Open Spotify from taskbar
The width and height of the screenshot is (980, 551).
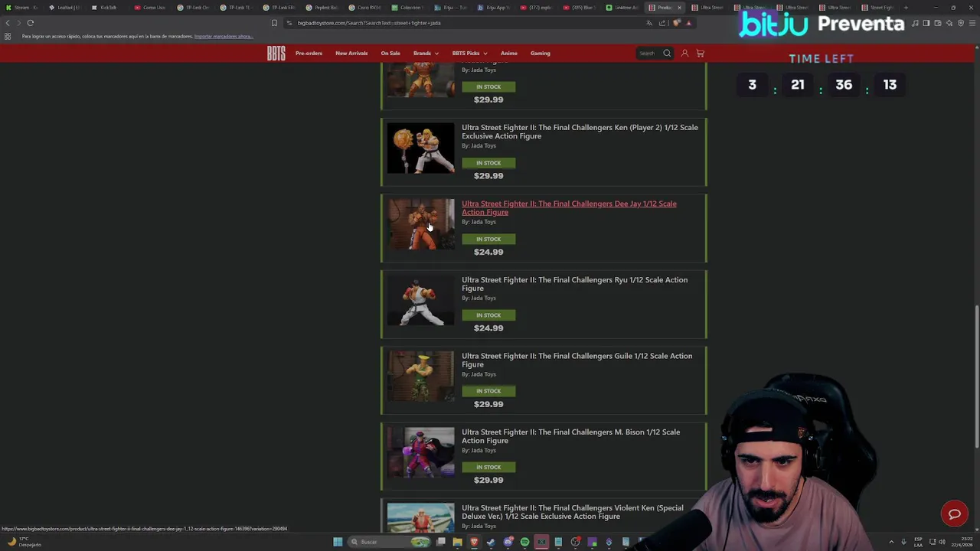(x=524, y=542)
